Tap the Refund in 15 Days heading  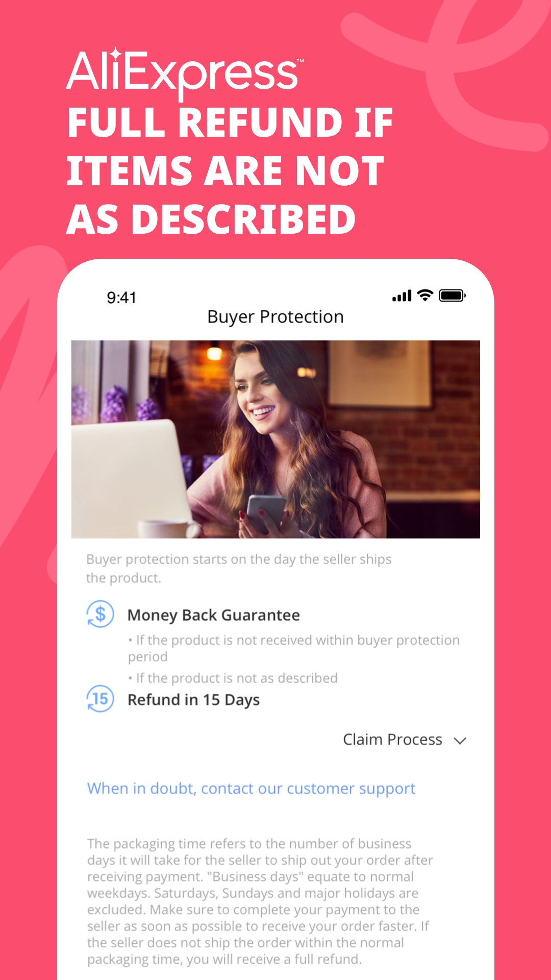[193, 700]
